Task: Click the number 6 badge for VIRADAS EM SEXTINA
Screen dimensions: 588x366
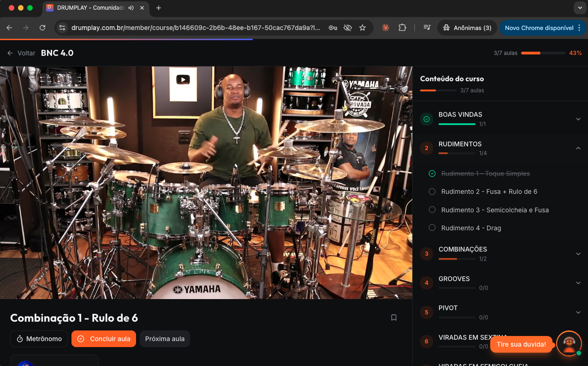Action: pos(427,342)
